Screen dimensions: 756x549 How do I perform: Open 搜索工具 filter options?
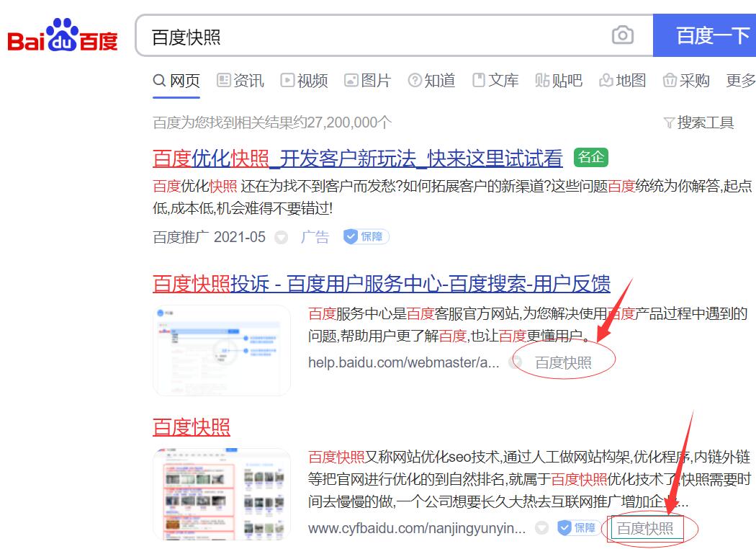point(698,123)
